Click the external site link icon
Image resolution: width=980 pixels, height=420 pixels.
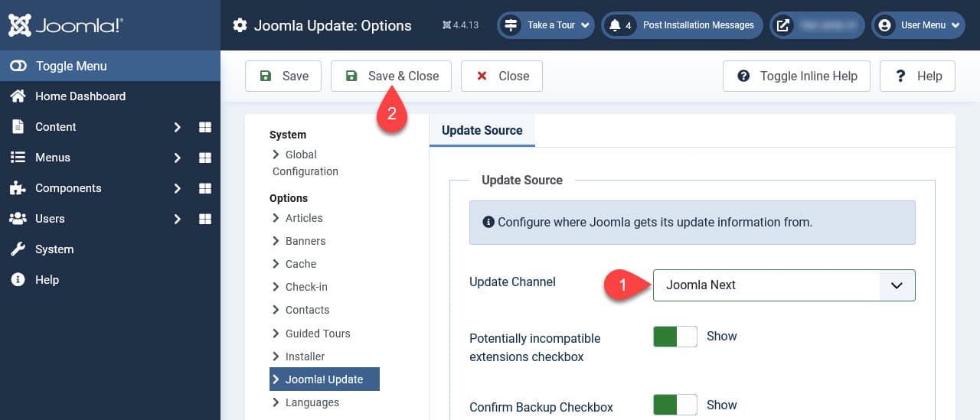783,25
